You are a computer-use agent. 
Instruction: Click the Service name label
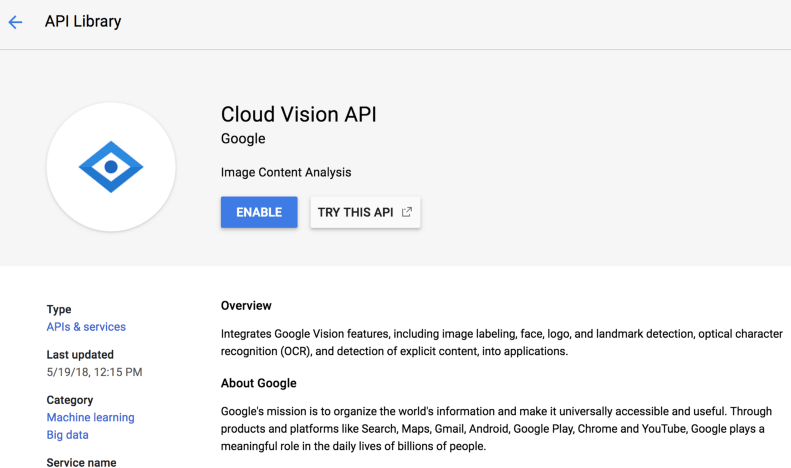point(81,462)
